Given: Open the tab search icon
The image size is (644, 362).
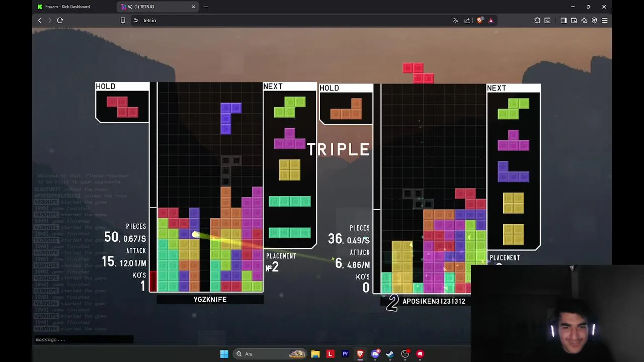Looking at the screenshot, I should [547, 20].
